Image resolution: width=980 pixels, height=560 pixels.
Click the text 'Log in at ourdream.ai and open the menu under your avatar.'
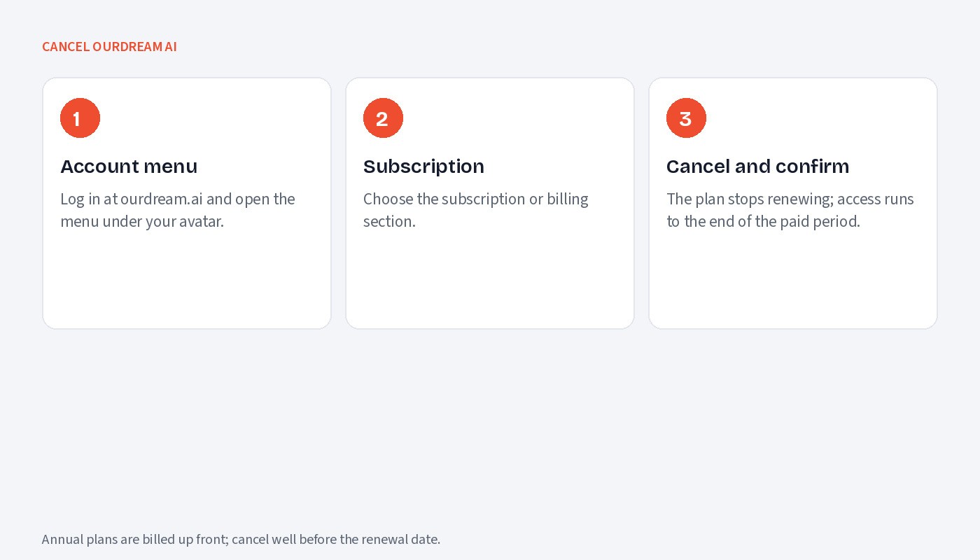tap(178, 210)
